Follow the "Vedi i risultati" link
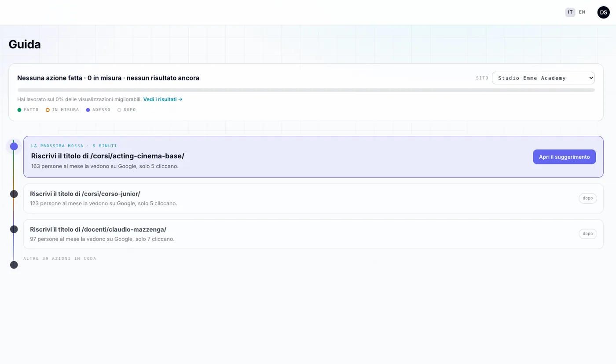616x364 pixels. pos(163,99)
